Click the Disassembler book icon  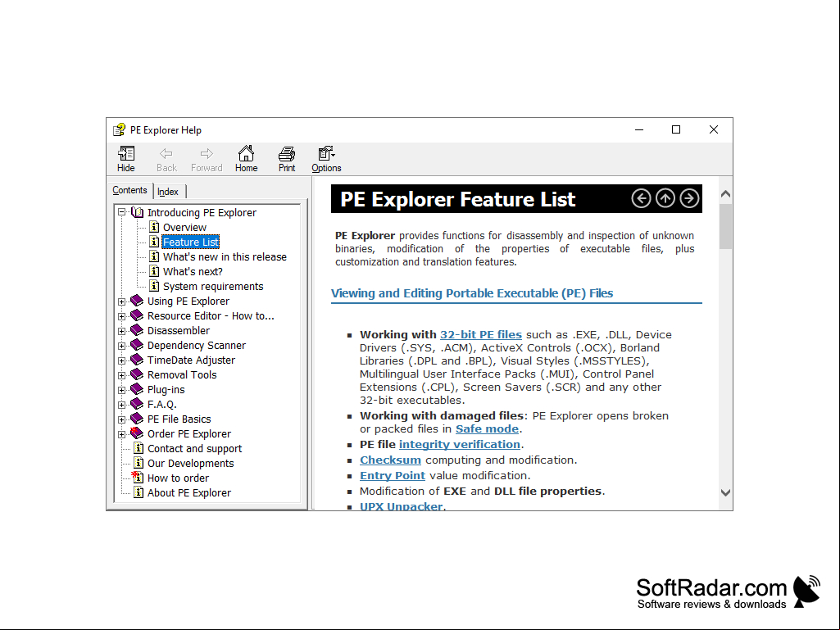(137, 330)
